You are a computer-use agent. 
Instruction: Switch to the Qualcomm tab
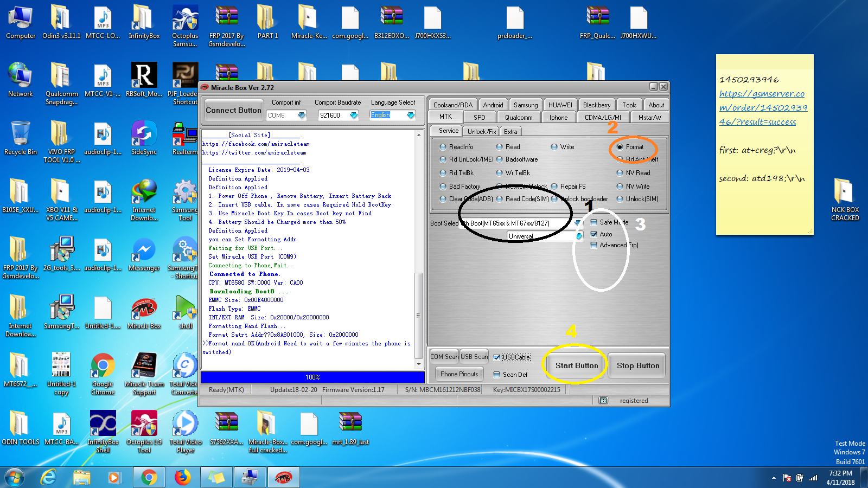[x=519, y=117]
